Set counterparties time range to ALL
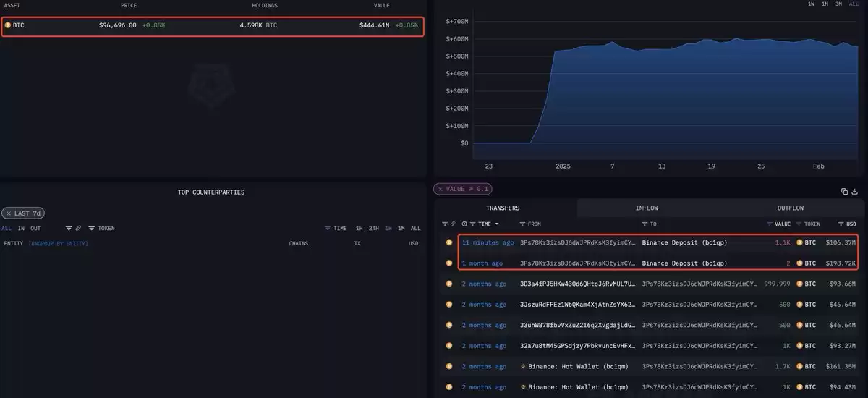The image size is (868, 398). point(415,229)
